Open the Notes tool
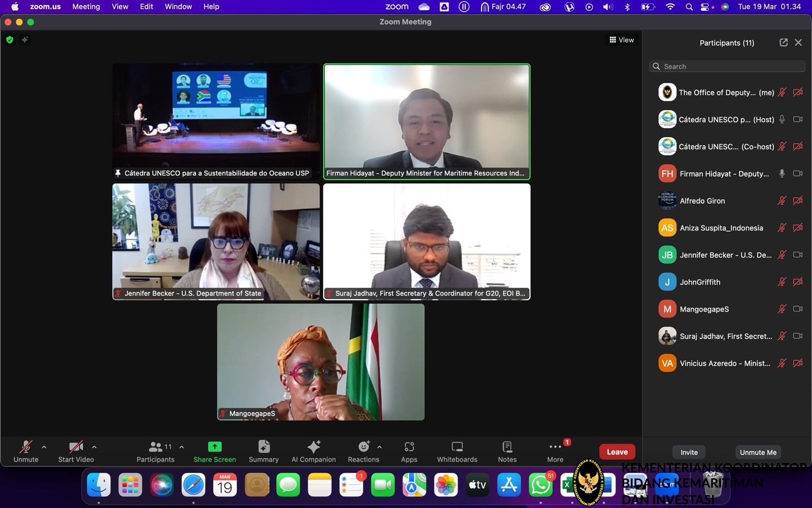The image size is (812, 508). pos(507,451)
